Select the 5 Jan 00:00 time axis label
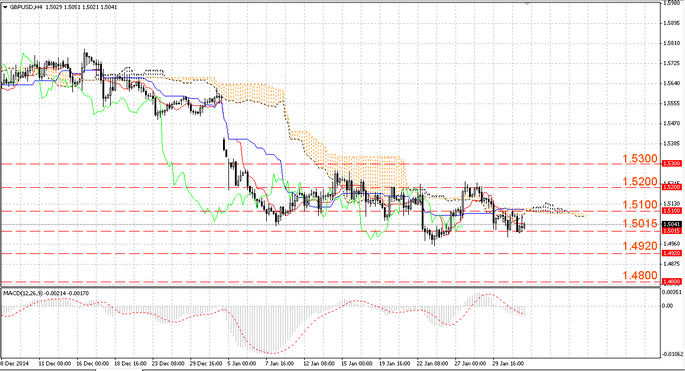Viewport: 685px width, 371px height. point(242,364)
